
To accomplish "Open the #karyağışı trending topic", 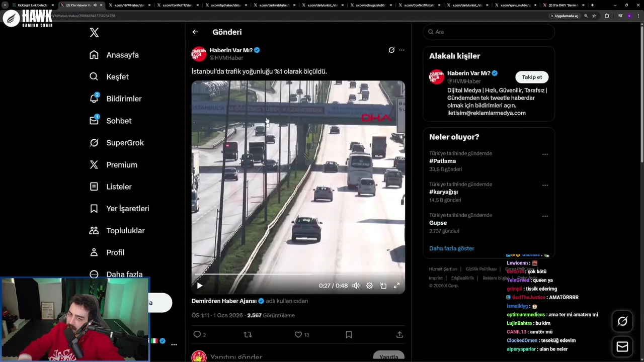I will 443,192.
